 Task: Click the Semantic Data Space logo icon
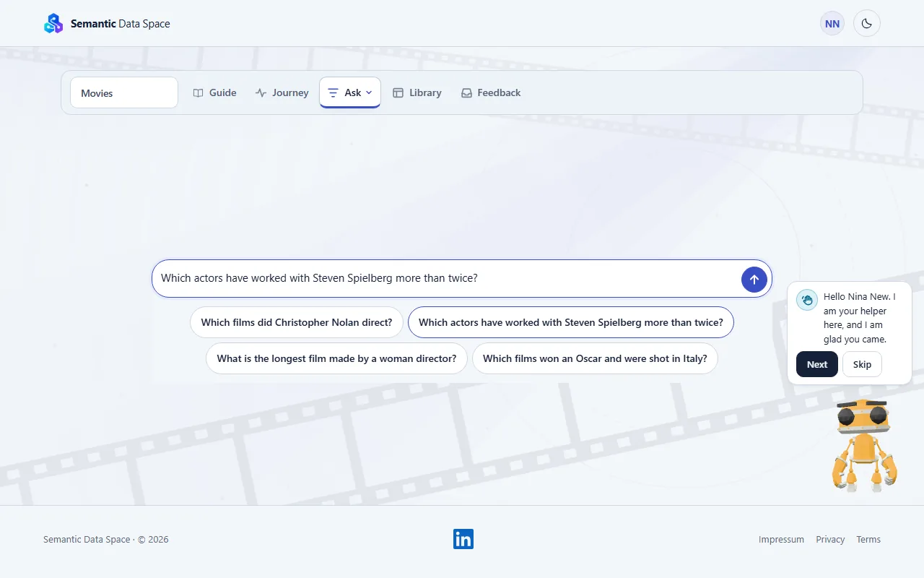(53, 24)
